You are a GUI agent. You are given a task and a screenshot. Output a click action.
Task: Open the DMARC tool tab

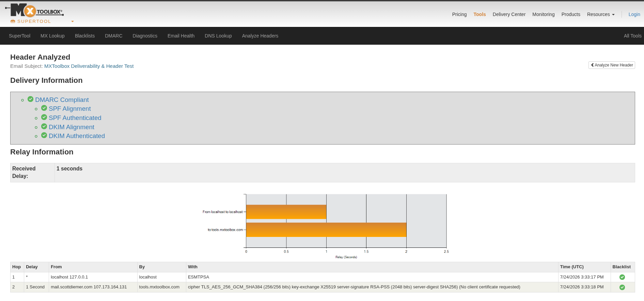[x=113, y=36]
